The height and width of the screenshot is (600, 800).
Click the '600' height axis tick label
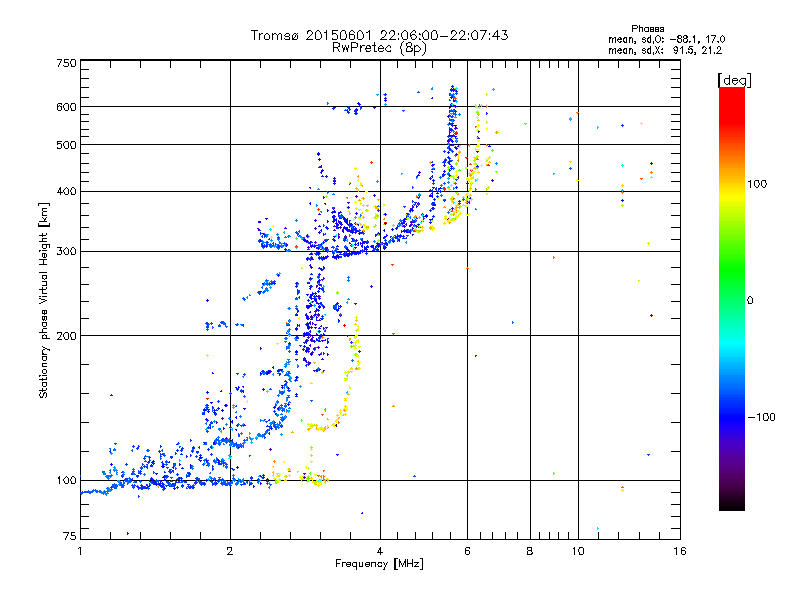(x=66, y=107)
